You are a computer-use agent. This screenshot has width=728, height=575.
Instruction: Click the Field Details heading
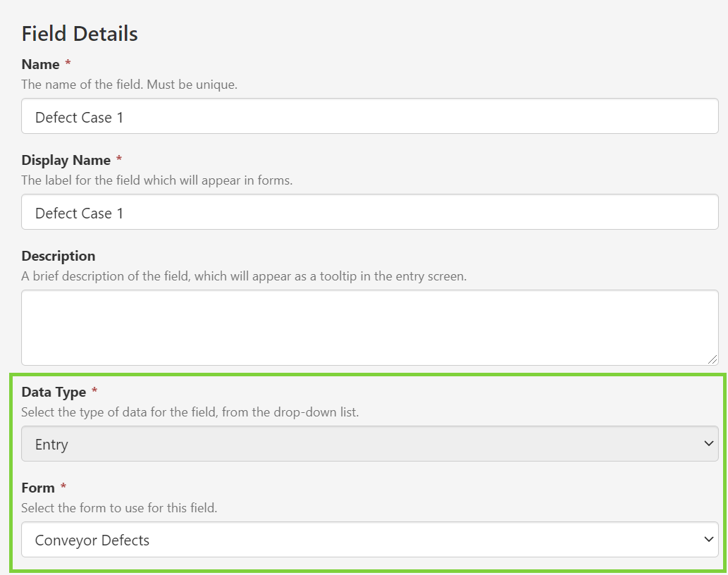pyautogui.click(x=80, y=34)
